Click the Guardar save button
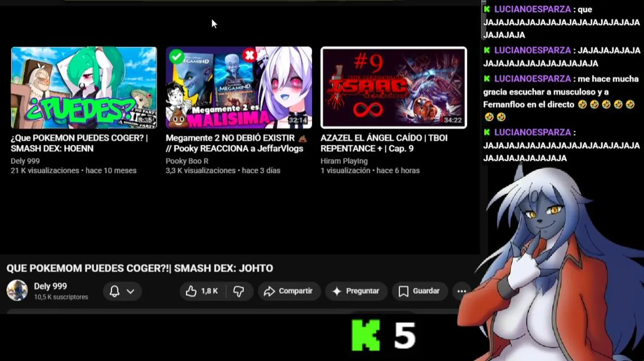The width and height of the screenshot is (644, 361). pyautogui.click(x=419, y=291)
